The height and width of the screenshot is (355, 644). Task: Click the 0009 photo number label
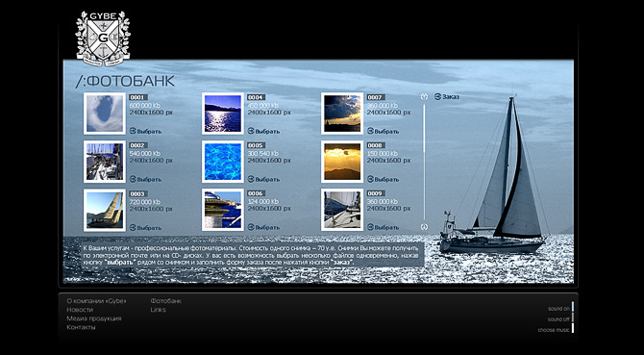pos(376,193)
